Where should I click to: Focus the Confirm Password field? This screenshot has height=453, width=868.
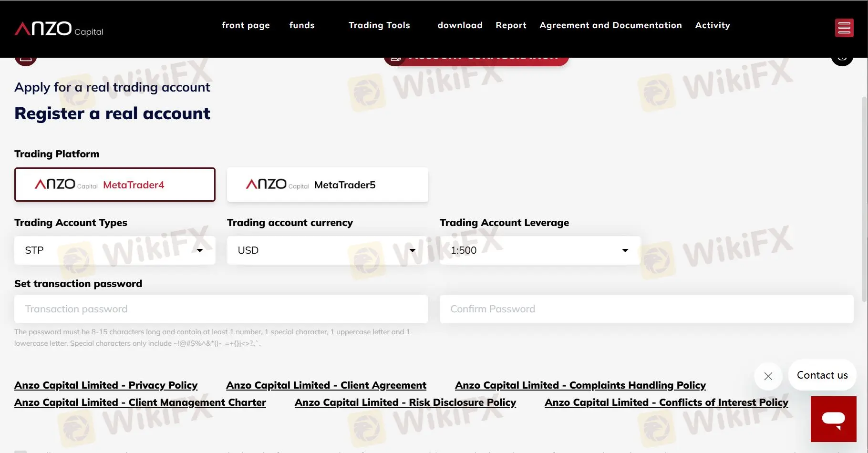pos(646,309)
